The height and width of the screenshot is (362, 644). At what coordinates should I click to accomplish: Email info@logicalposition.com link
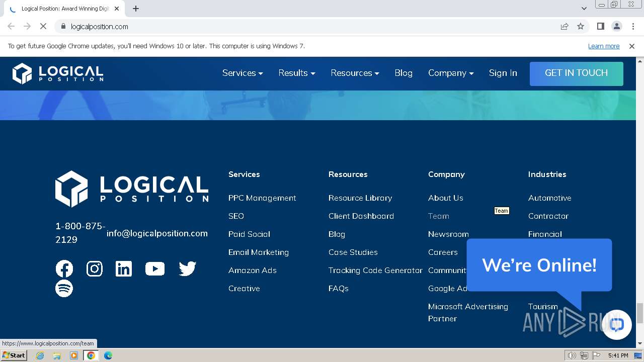157,233
